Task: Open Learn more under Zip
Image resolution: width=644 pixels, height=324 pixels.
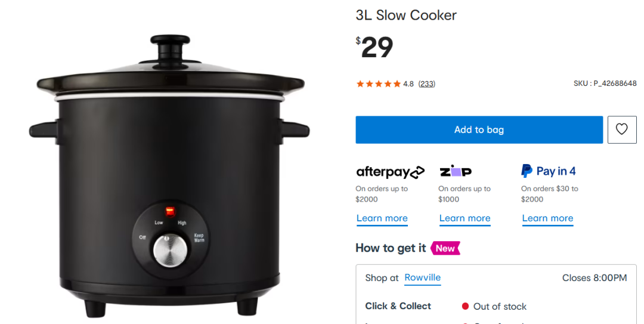Action: coord(465,218)
